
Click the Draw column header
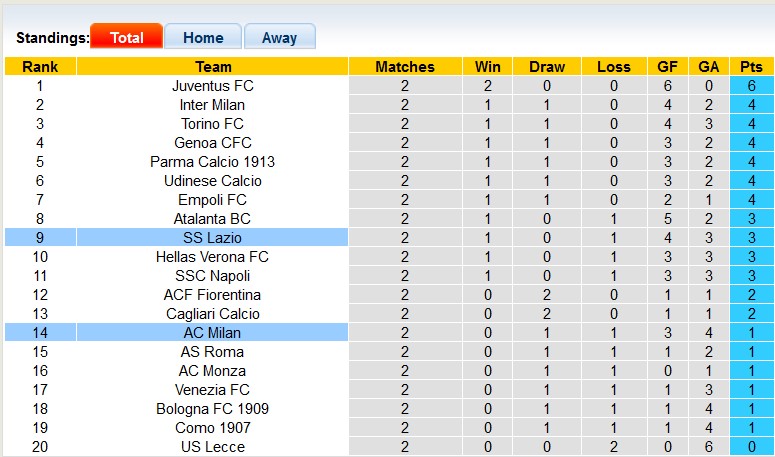[547, 67]
